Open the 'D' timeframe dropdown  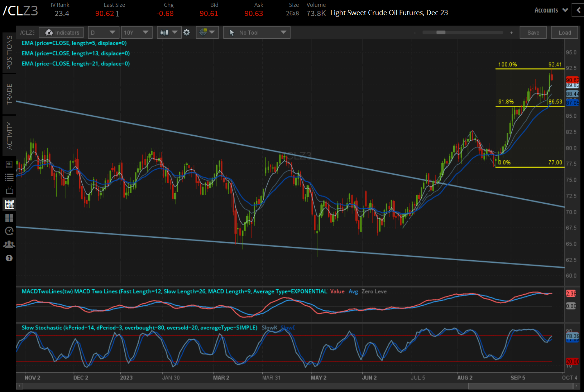[103, 32]
